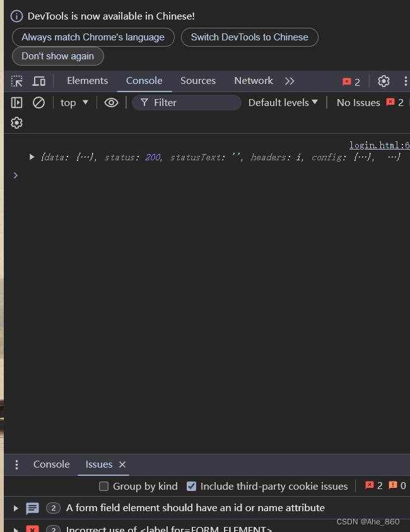
Task: Clear the console using the circle-slash icon
Action: [38, 102]
